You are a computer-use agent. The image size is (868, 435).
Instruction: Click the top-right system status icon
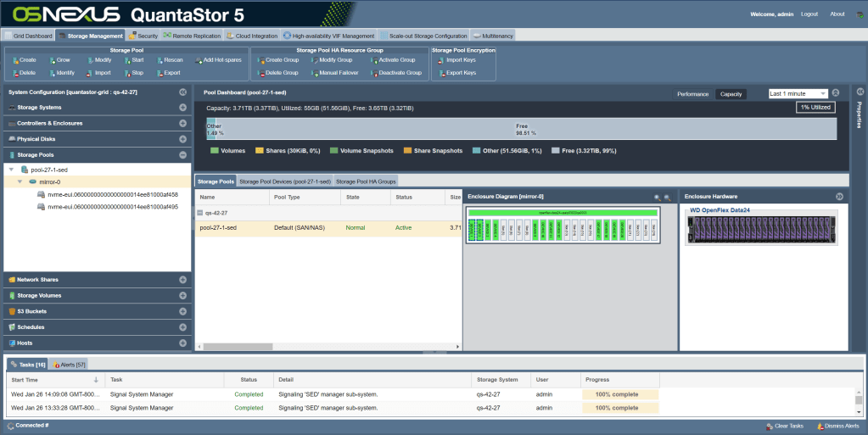[860, 14]
